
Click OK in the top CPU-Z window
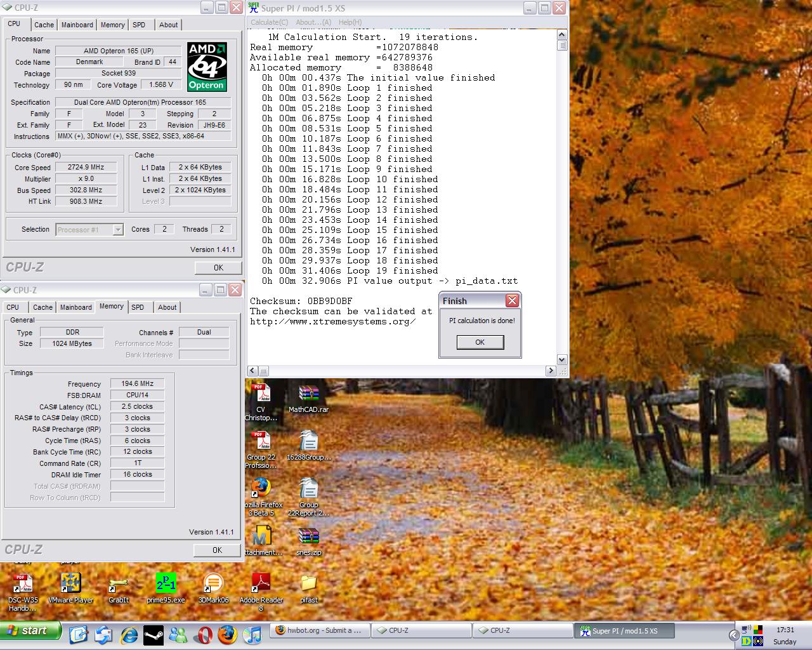pyautogui.click(x=218, y=268)
